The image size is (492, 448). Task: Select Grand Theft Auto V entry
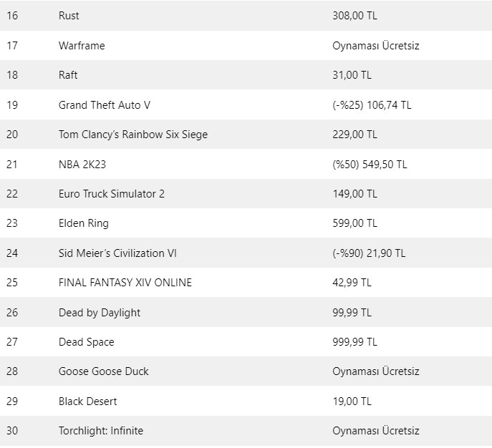point(105,105)
